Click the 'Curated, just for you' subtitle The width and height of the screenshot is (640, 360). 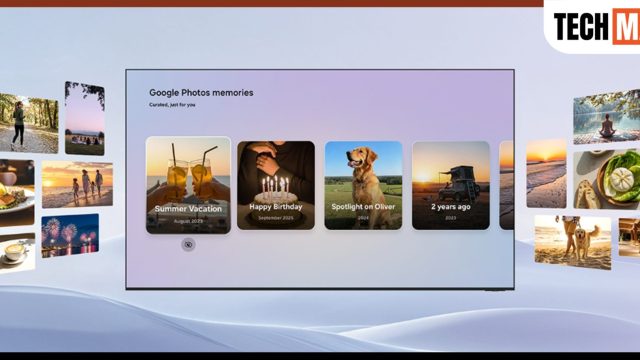click(x=172, y=105)
